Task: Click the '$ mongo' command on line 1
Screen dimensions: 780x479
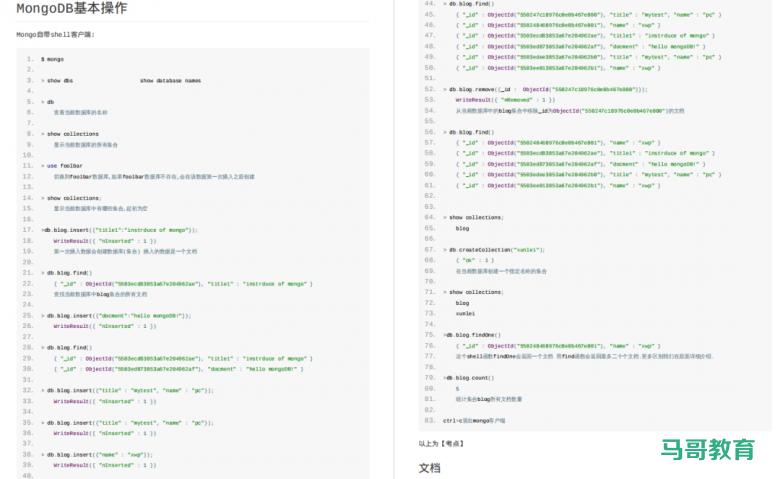Action: 53,59
